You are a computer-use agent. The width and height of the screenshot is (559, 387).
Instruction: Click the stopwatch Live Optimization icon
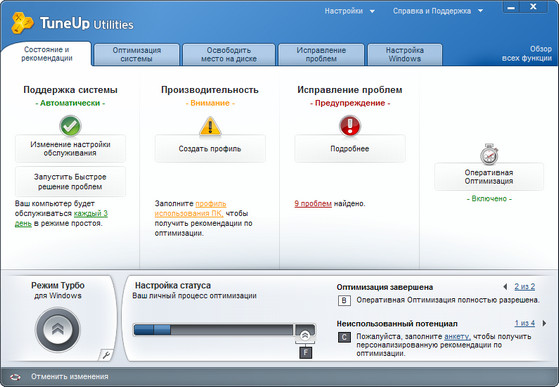489,154
